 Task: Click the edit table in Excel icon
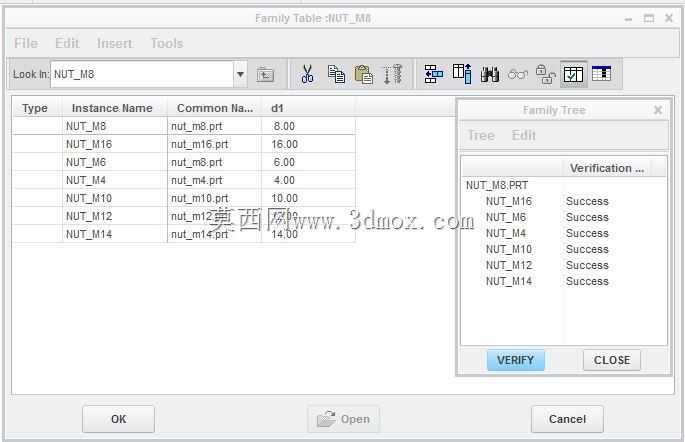pos(602,73)
